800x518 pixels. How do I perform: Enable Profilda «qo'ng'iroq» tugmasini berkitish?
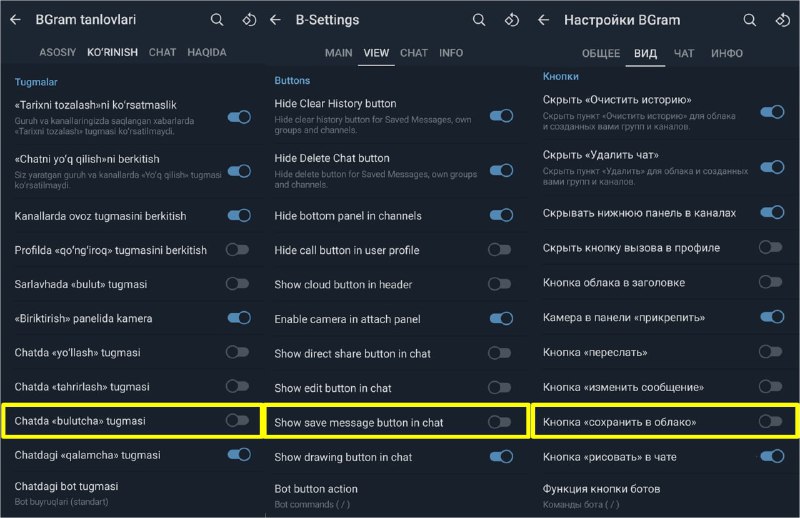238,250
